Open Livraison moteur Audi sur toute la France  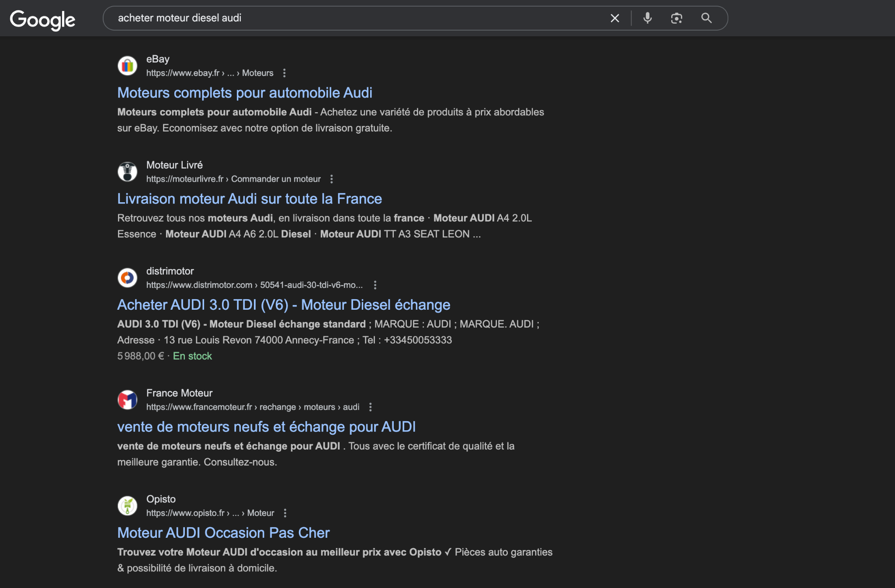[x=250, y=199]
